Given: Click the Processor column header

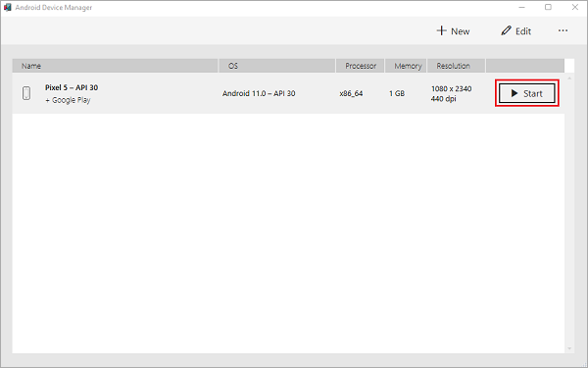Looking at the screenshot, I should pos(360,66).
